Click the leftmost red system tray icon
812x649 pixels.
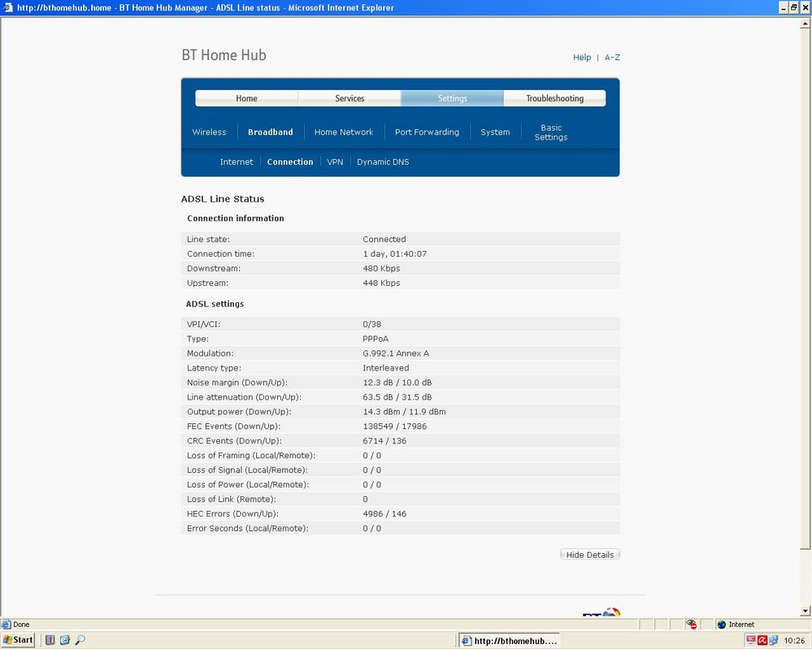pyautogui.click(x=751, y=641)
